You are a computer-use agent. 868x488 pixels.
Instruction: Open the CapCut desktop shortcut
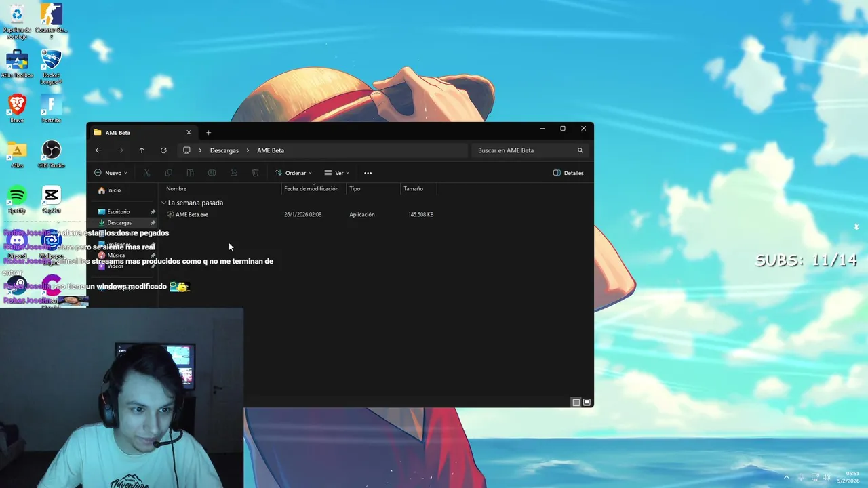[51, 200]
